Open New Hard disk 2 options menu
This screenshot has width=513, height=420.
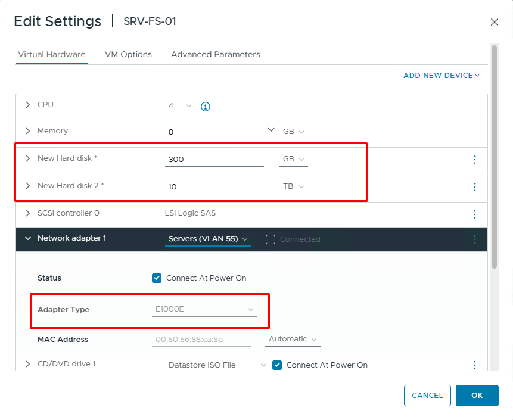coord(475,187)
